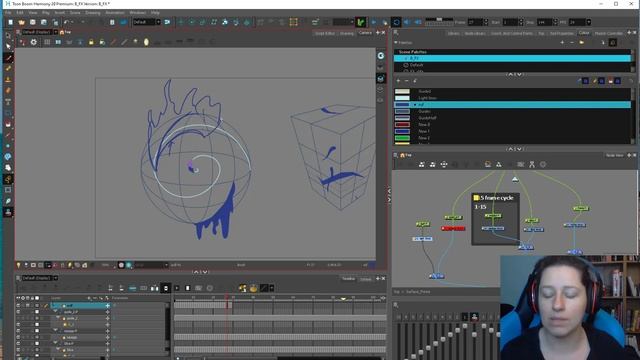Click the yellow padlock icon in Camera toolbar
This screenshot has height=360, width=640.
(91, 42)
